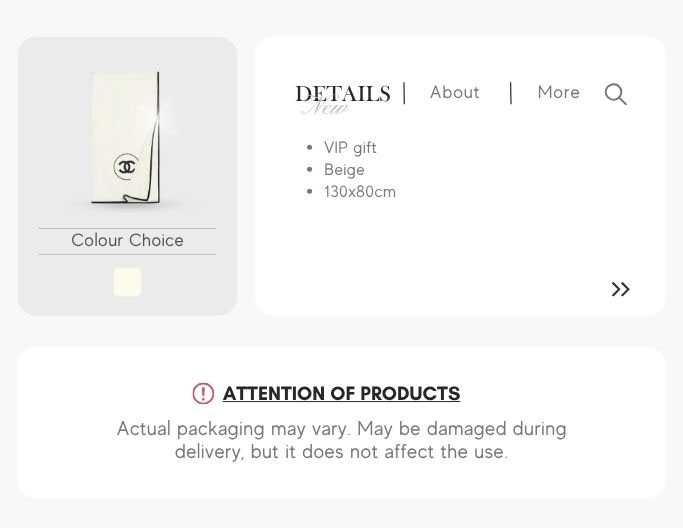Viewport: 683px width, 528px height.
Task: Click the packaging notice paragraph text
Action: click(x=342, y=440)
